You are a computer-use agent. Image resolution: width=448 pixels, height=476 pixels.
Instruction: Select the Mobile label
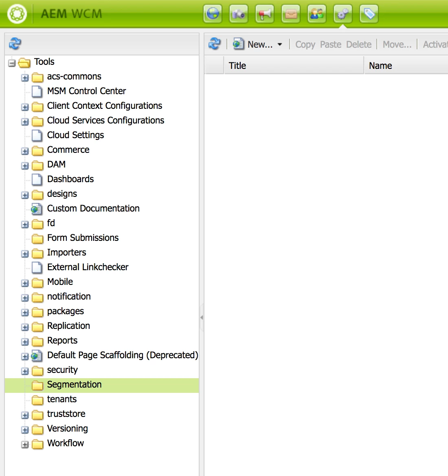[60, 282]
